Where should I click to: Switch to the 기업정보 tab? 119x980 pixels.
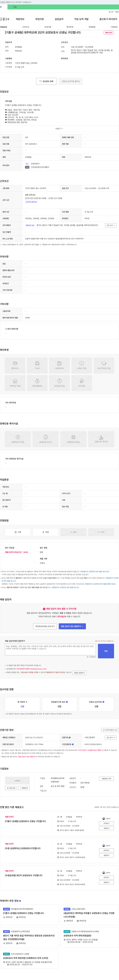[x=114, y=27]
